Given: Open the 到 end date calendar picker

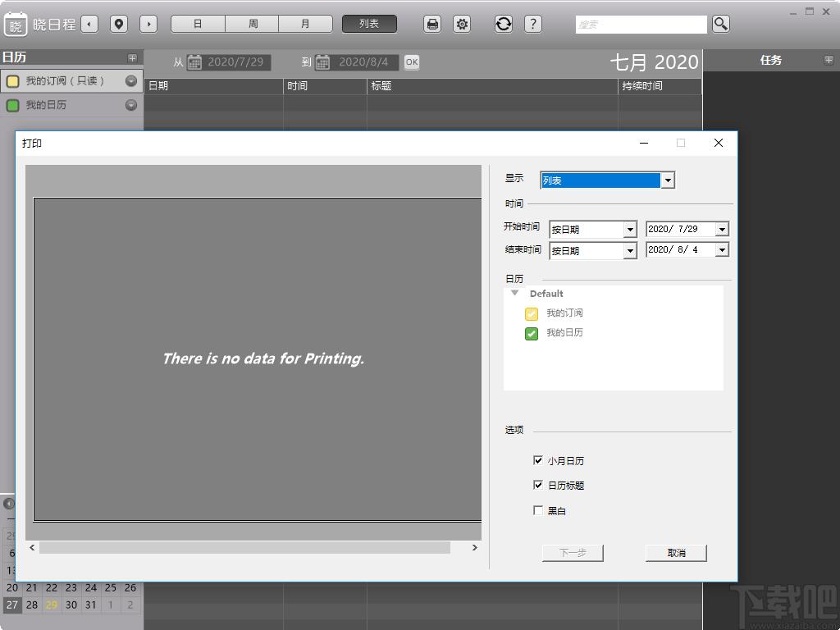Looking at the screenshot, I should (322, 62).
